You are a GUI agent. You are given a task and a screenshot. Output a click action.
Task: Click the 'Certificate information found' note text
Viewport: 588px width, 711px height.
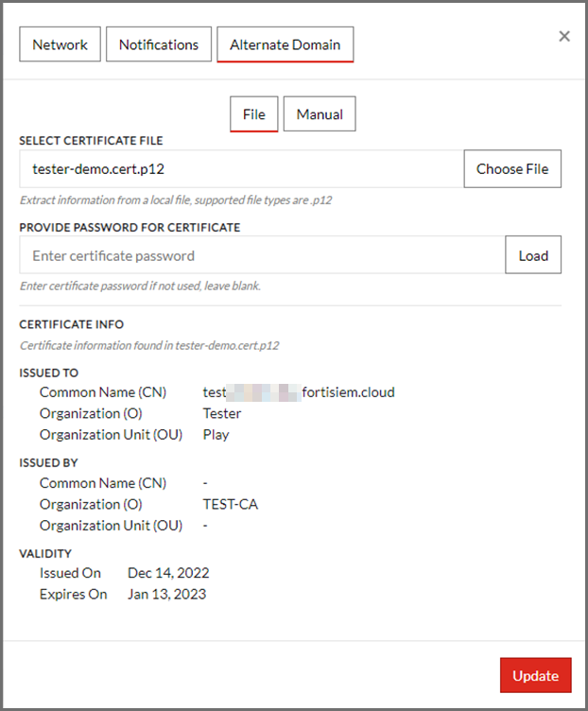pyautogui.click(x=149, y=346)
